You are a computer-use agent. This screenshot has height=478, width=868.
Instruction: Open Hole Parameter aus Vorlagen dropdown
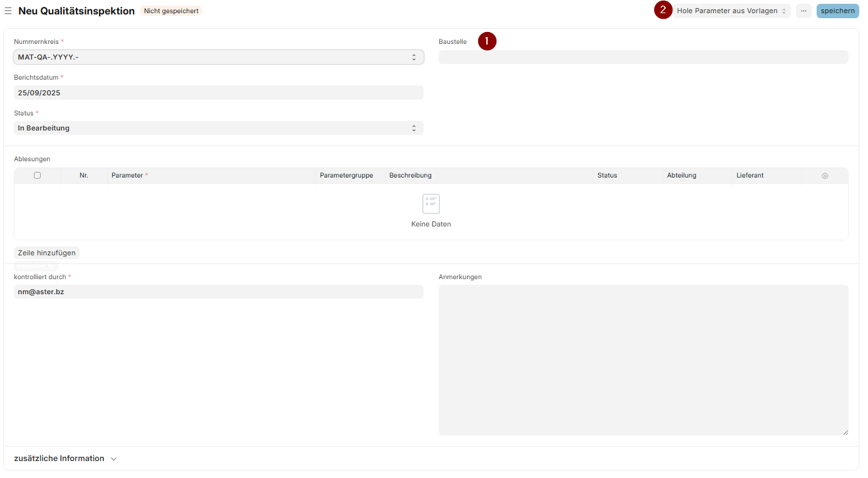[731, 11]
